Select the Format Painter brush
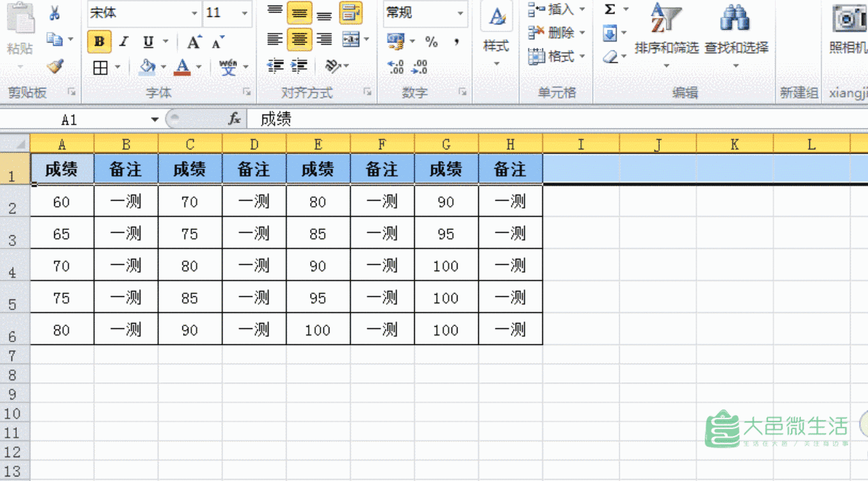This screenshot has height=481, width=868. coord(54,66)
